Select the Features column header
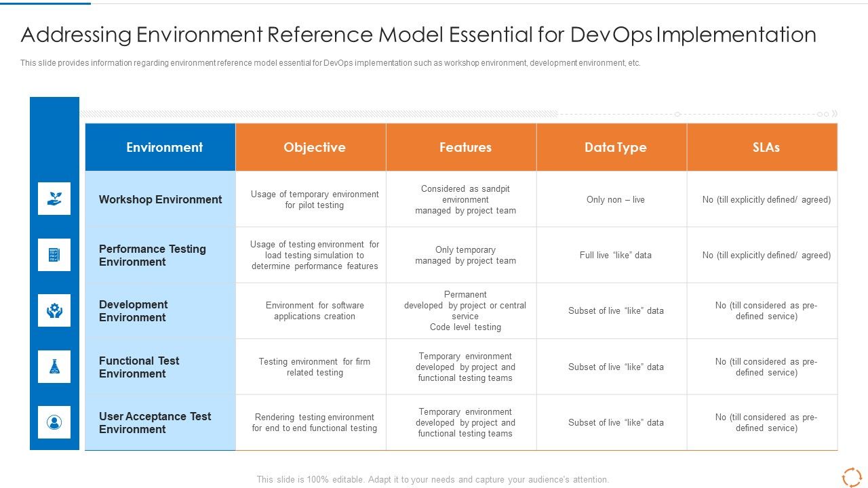The image size is (868, 488). [461, 147]
